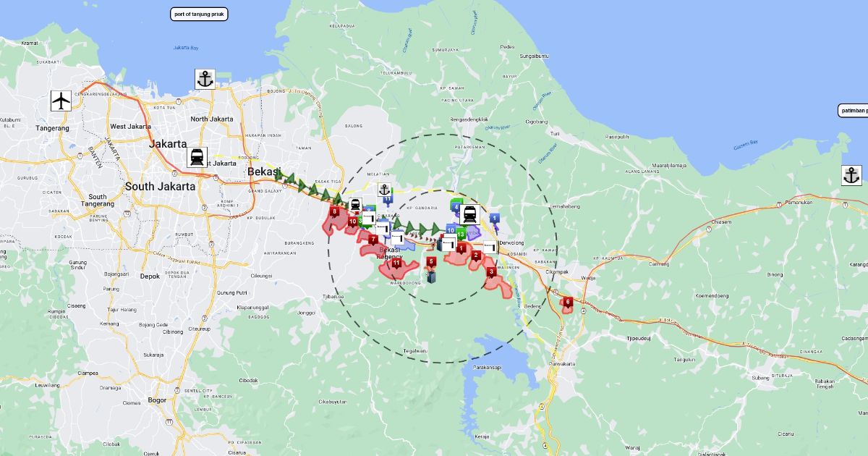The image size is (868, 456).
Task: Click green marker number 13
Action: coord(461,235)
